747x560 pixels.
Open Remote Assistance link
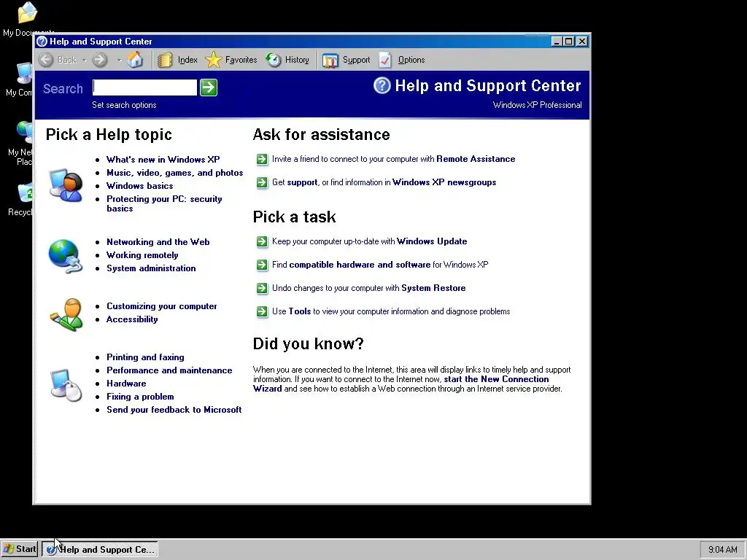point(476,159)
